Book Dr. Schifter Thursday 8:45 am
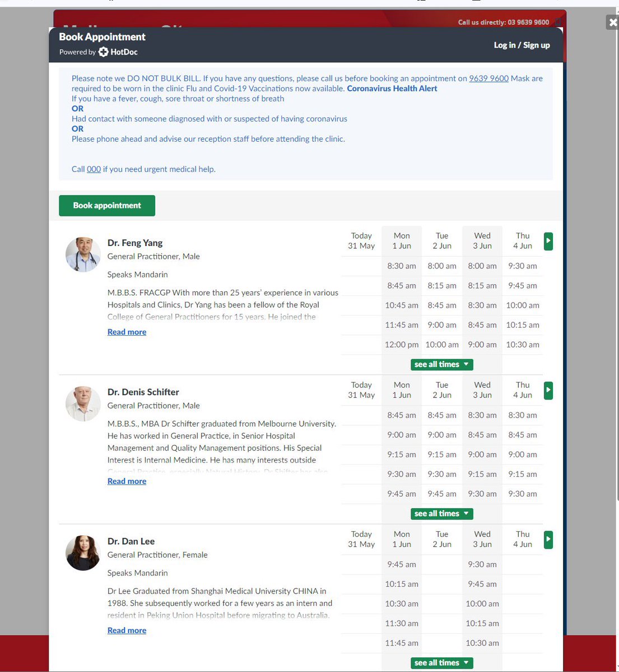Image resolution: width=619 pixels, height=672 pixels. tap(523, 435)
